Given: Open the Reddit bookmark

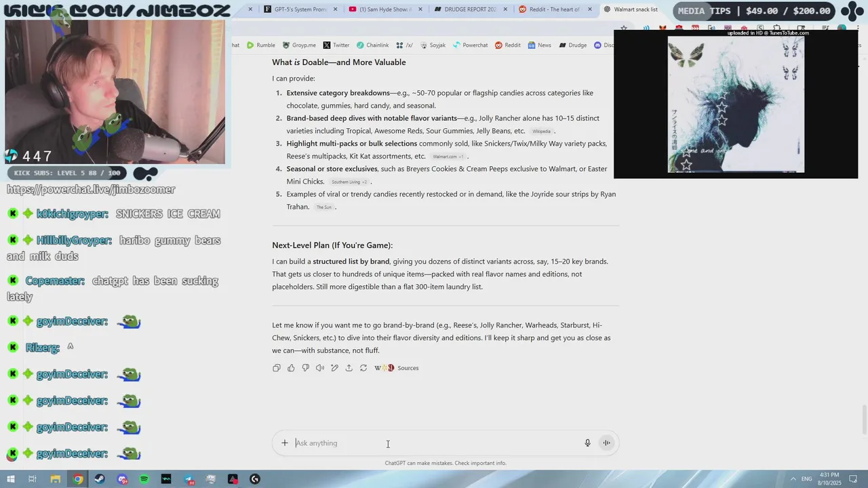Looking at the screenshot, I should coord(508,45).
